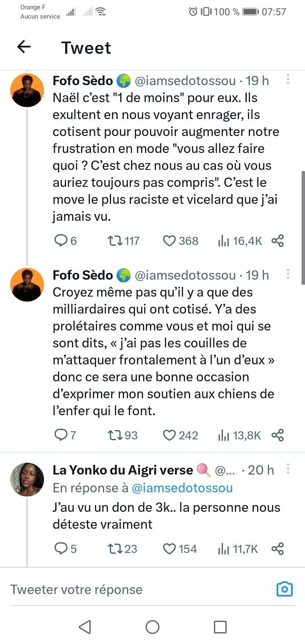Share La Yonko's reply tweet

(277, 549)
